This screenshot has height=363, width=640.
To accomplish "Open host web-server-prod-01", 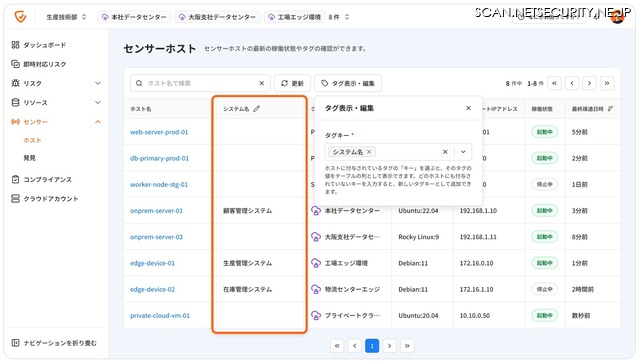I will click(x=159, y=132).
